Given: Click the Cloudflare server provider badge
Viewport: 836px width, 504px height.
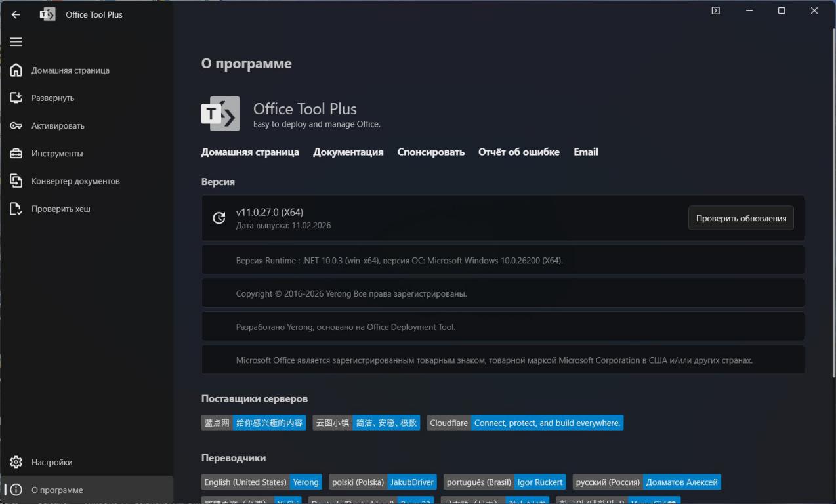Looking at the screenshot, I should pos(525,423).
